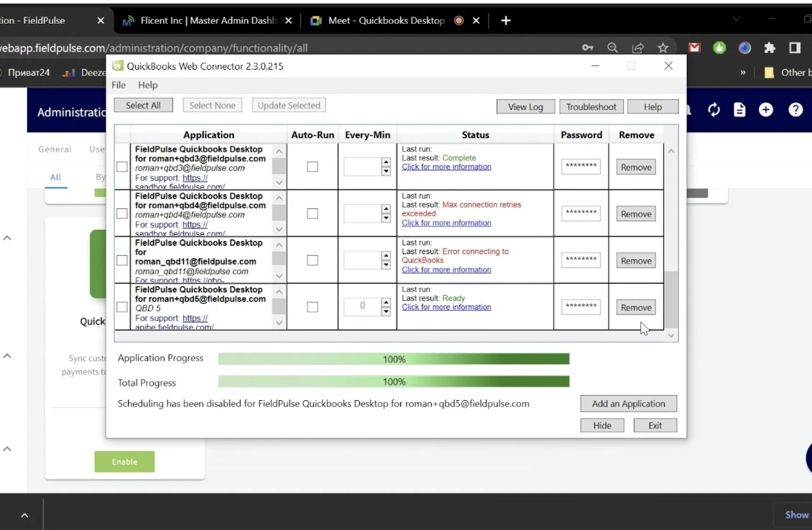This screenshot has height=530, width=812.
Task: Open more information link for roman+qbd3 status
Action: [x=446, y=167]
